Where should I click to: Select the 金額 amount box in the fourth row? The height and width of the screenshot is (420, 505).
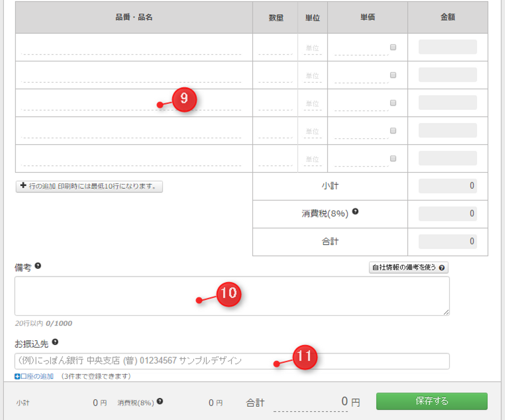pyautogui.click(x=448, y=130)
